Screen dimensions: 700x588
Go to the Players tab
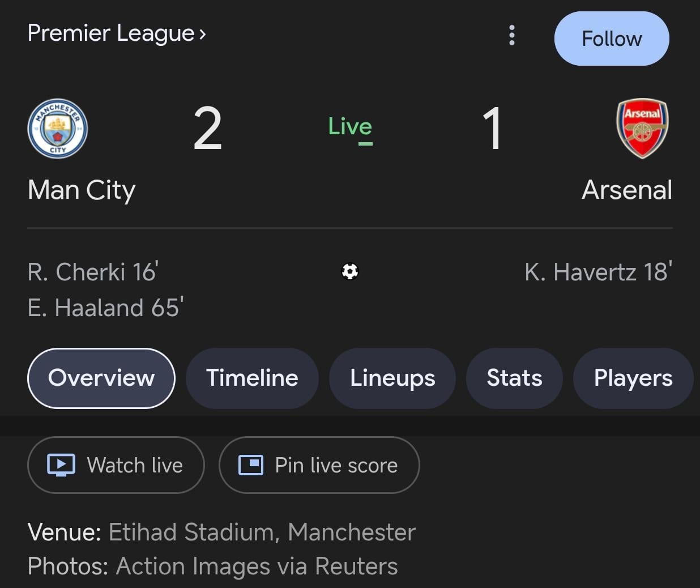click(x=633, y=378)
